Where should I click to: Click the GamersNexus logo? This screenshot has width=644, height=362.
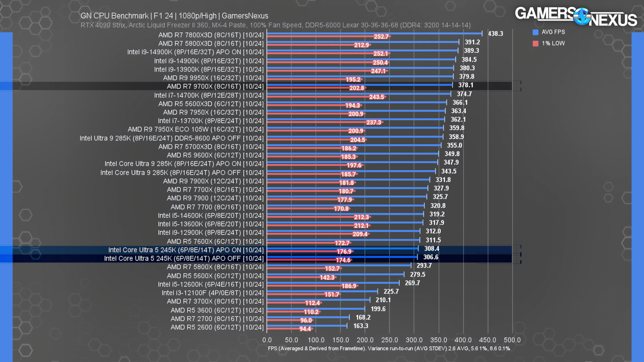[x=576, y=16]
